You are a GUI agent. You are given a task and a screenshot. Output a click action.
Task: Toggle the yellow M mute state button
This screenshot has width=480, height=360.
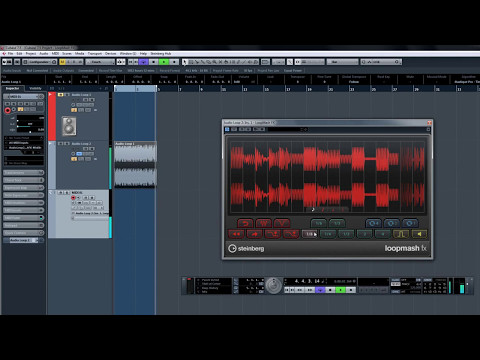pos(62,62)
